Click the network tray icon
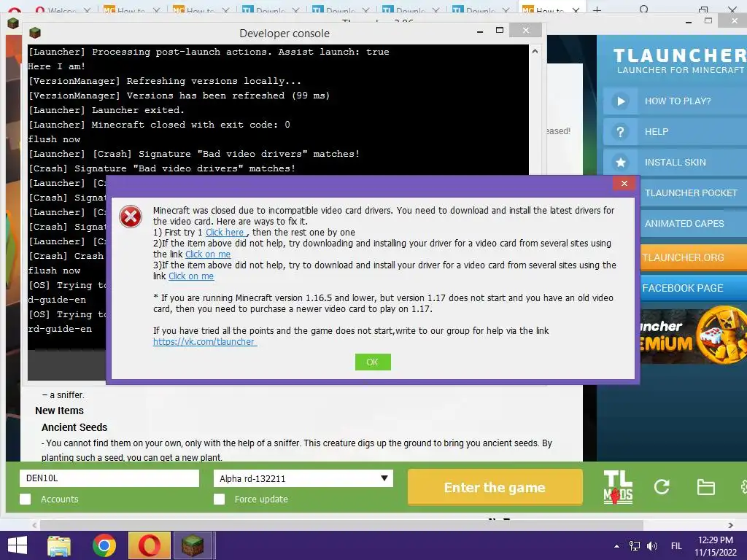 pos(635,545)
